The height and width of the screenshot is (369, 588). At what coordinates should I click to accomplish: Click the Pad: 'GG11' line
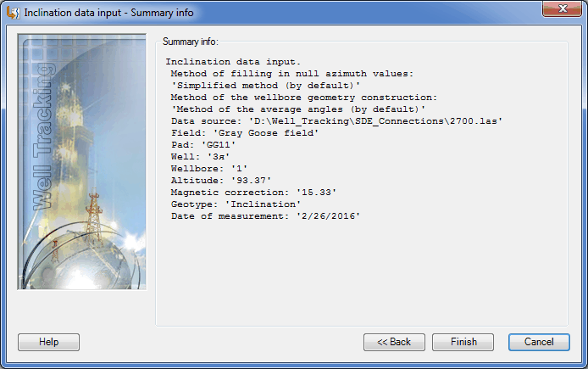[x=203, y=145]
